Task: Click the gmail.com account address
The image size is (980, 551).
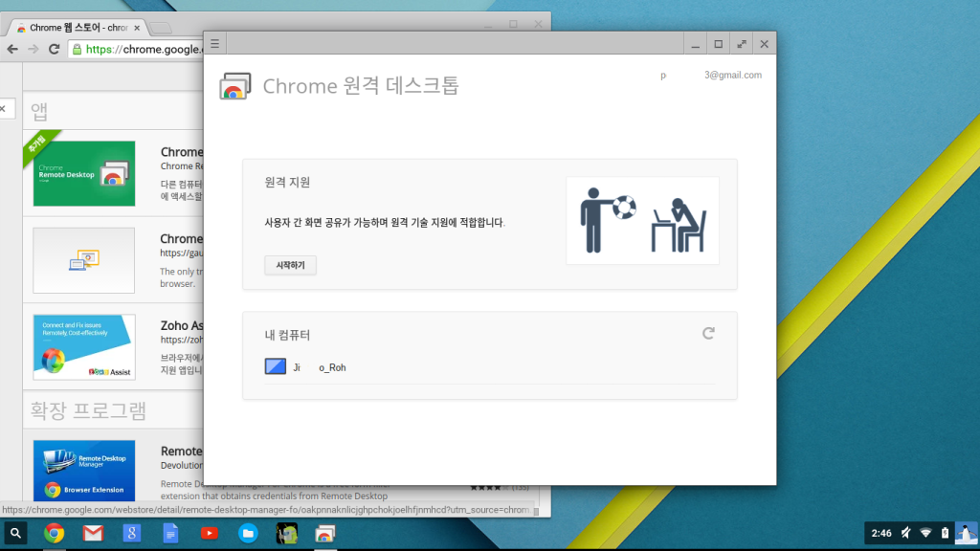Action: coord(711,75)
